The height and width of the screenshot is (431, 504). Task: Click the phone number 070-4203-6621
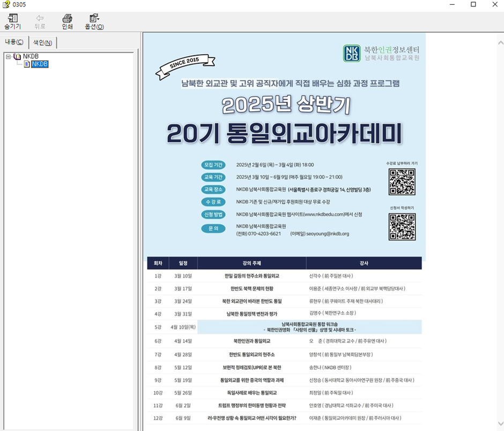pyautogui.click(x=264, y=233)
